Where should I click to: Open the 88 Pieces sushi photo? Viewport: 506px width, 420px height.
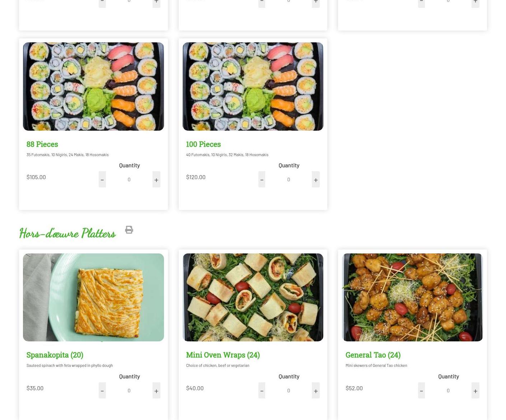pos(93,87)
